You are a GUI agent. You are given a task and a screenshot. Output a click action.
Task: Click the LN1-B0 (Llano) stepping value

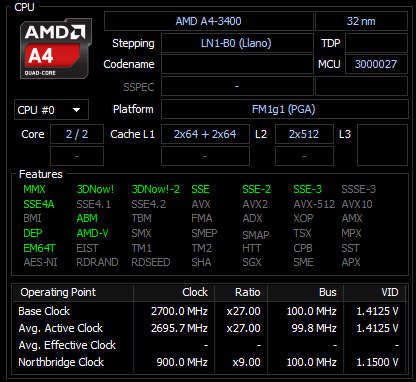coord(237,43)
